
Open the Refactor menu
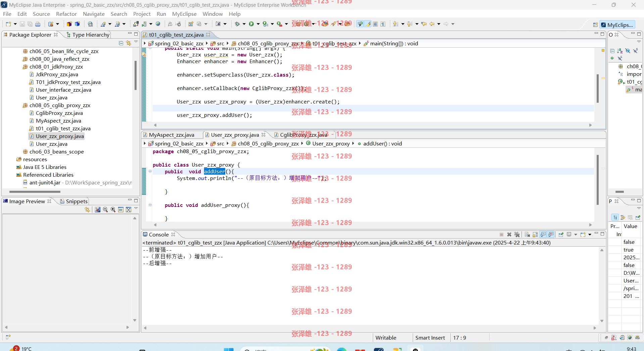pyautogui.click(x=66, y=14)
